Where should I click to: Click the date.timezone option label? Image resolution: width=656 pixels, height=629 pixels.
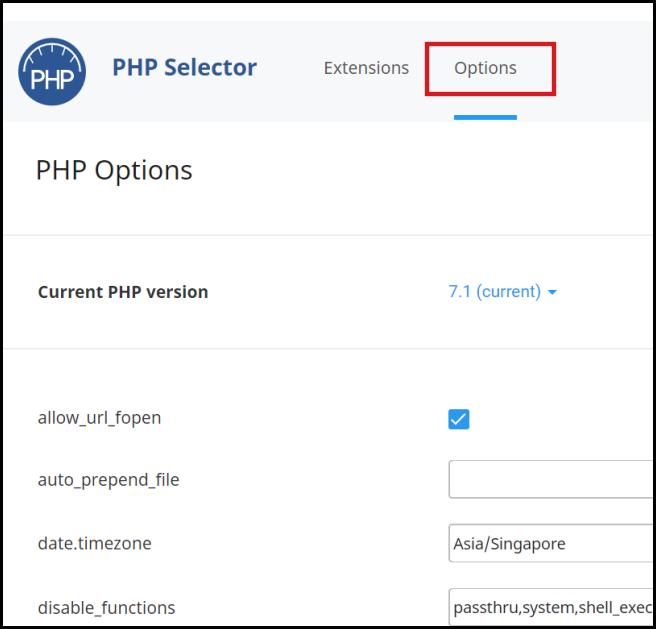(95, 543)
